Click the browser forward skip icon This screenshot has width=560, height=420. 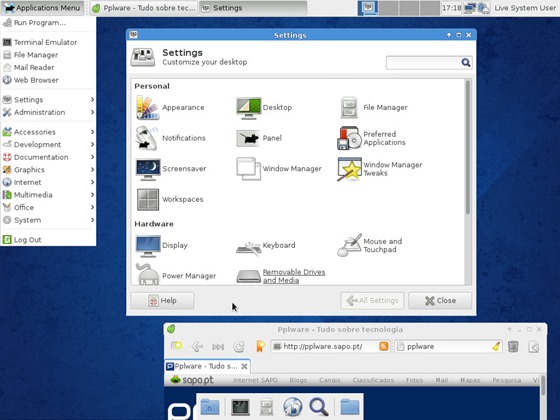218,346
